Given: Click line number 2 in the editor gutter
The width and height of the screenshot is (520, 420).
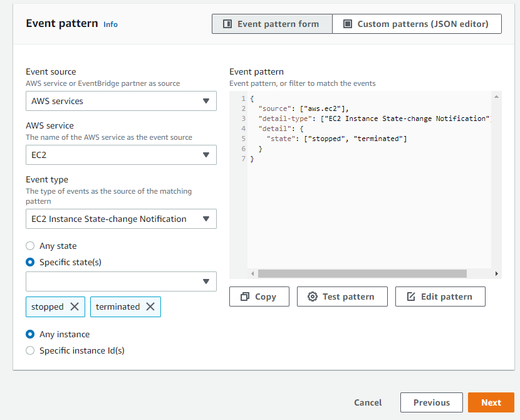Looking at the screenshot, I should coord(244,108).
